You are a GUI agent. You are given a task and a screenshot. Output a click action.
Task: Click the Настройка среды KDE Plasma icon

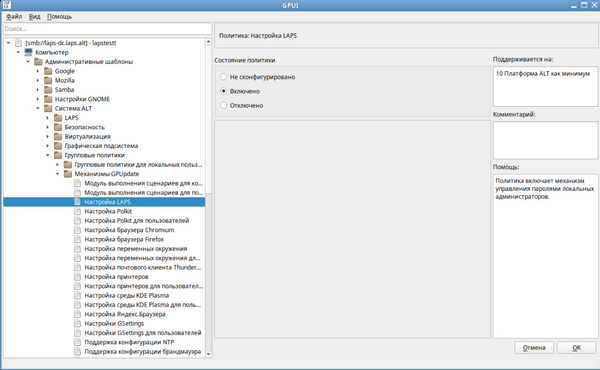(77, 295)
